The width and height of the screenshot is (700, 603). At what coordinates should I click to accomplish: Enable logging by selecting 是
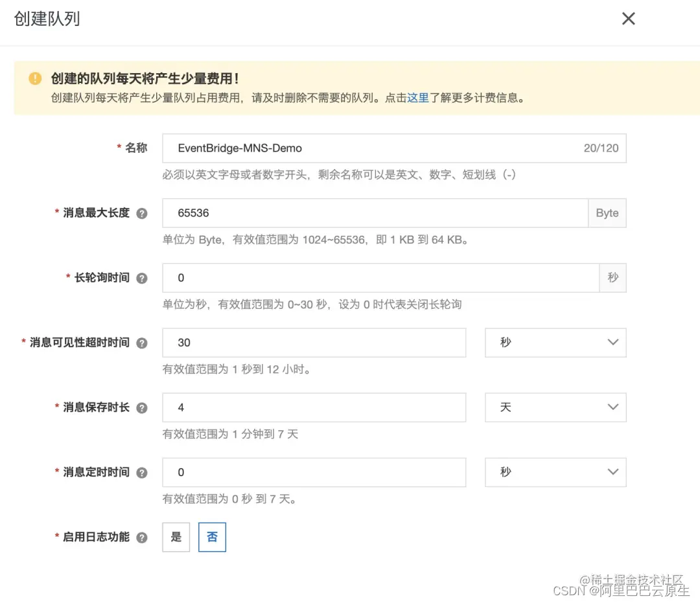pyautogui.click(x=175, y=536)
